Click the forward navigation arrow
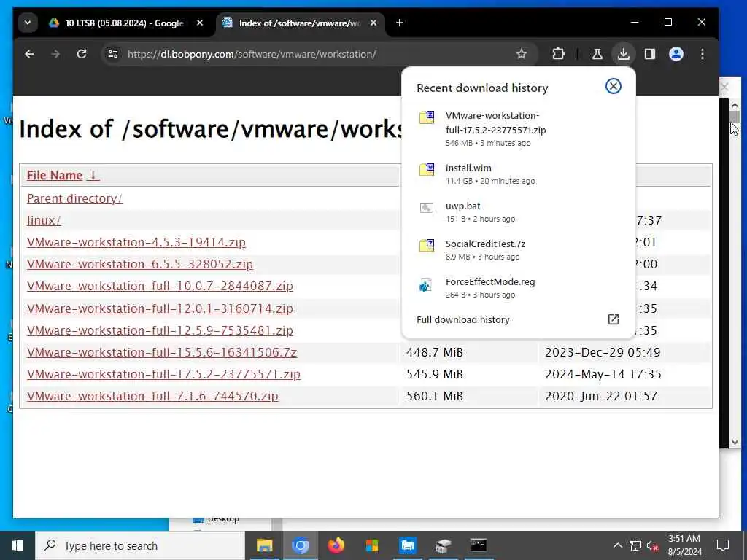The height and width of the screenshot is (560, 747). point(55,54)
